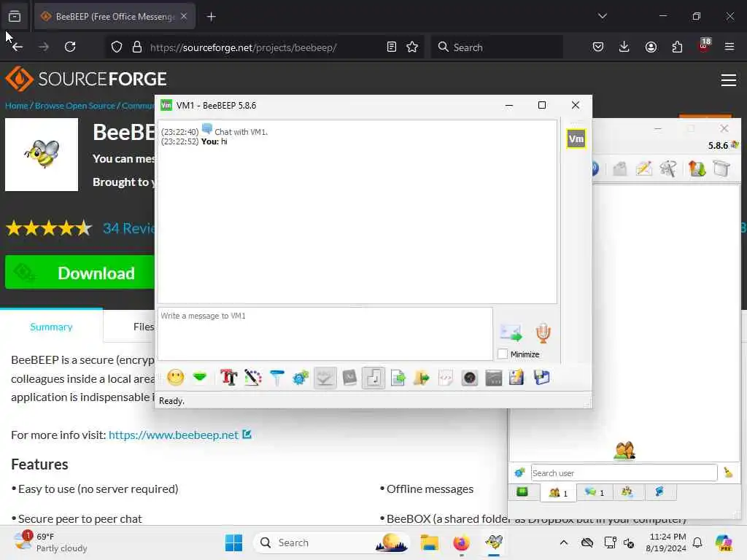Open the chat font settings TT icon
The height and width of the screenshot is (560, 747).
228,378
